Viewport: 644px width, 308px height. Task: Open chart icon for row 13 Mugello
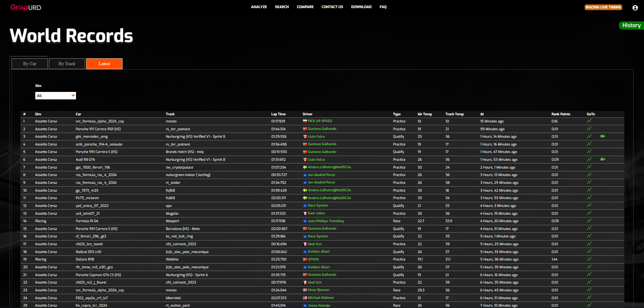(x=589, y=213)
